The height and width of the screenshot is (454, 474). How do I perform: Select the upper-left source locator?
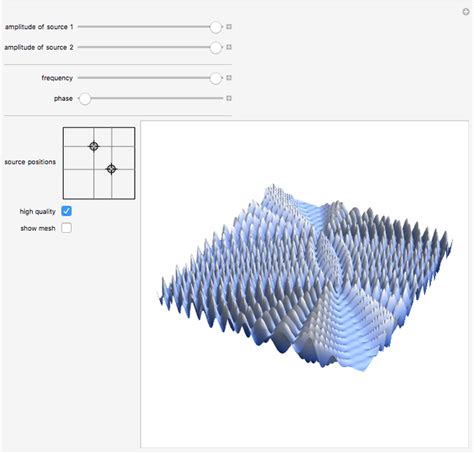tap(94, 146)
